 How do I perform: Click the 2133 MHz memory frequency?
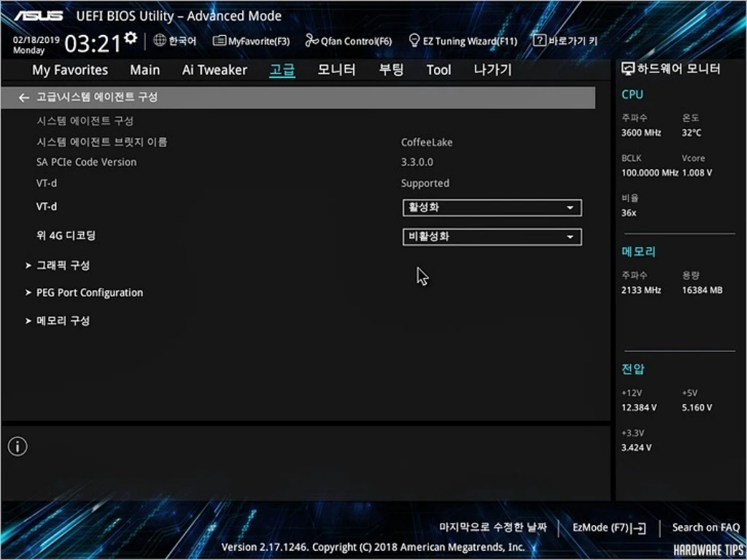(641, 290)
